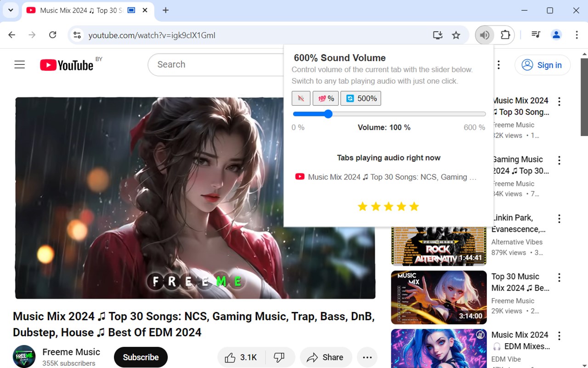Image resolution: width=588 pixels, height=368 pixels.
Task: Click the volume slider handle
Action: [x=328, y=114]
